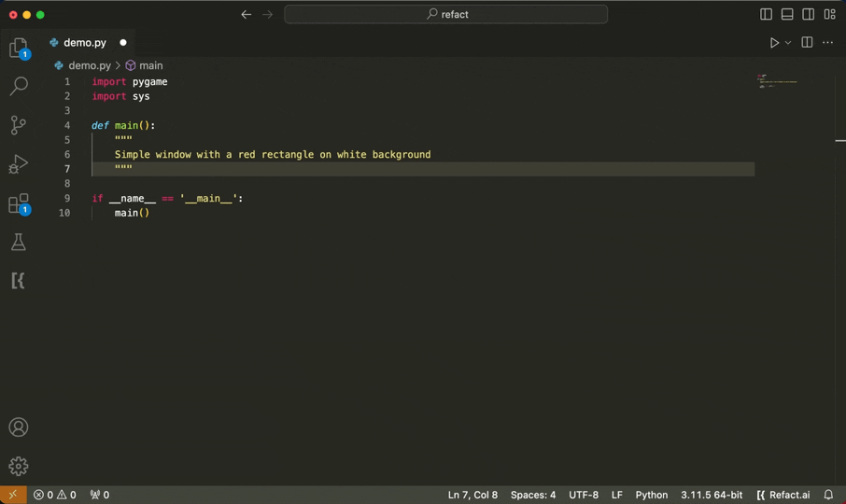Go forward with the right arrow
Screen dimensions: 846x504
268,15
